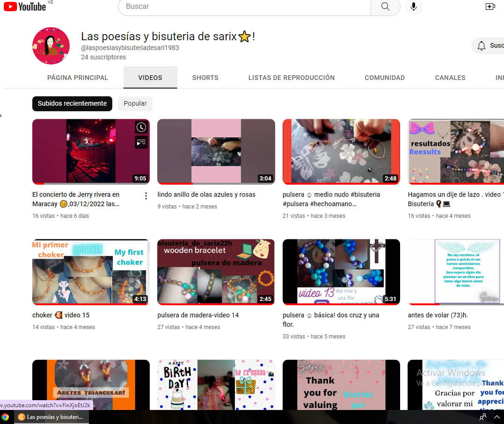Click the Chrome icon in the taskbar
Image resolution: width=504 pixels, height=424 pixels.
tap(5, 417)
